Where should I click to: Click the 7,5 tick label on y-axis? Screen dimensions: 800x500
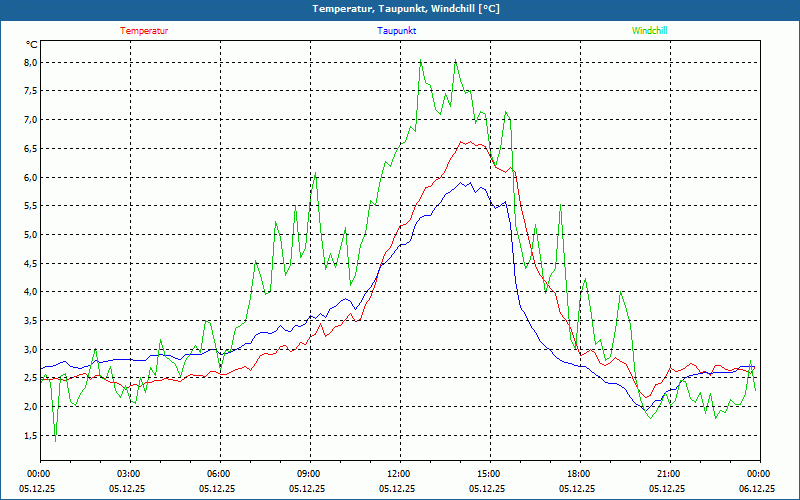pos(30,91)
